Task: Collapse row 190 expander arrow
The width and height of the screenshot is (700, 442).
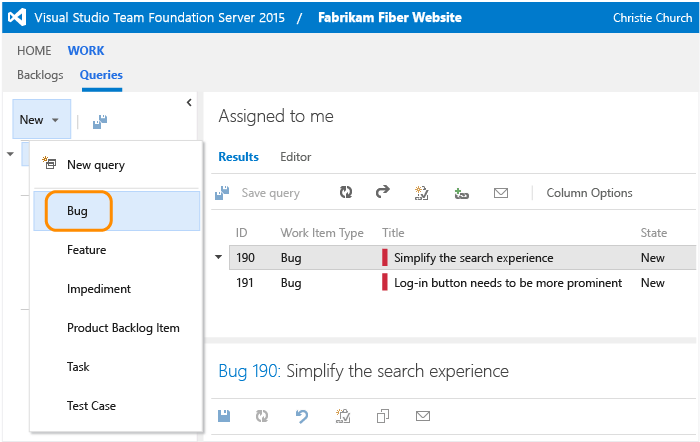Action: point(218,257)
